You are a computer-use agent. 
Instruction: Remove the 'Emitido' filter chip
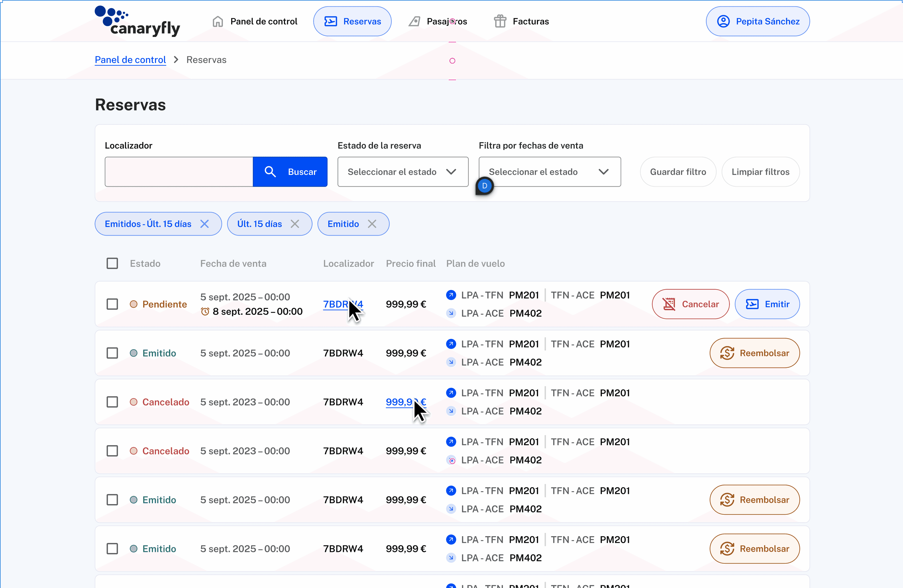[x=372, y=224]
